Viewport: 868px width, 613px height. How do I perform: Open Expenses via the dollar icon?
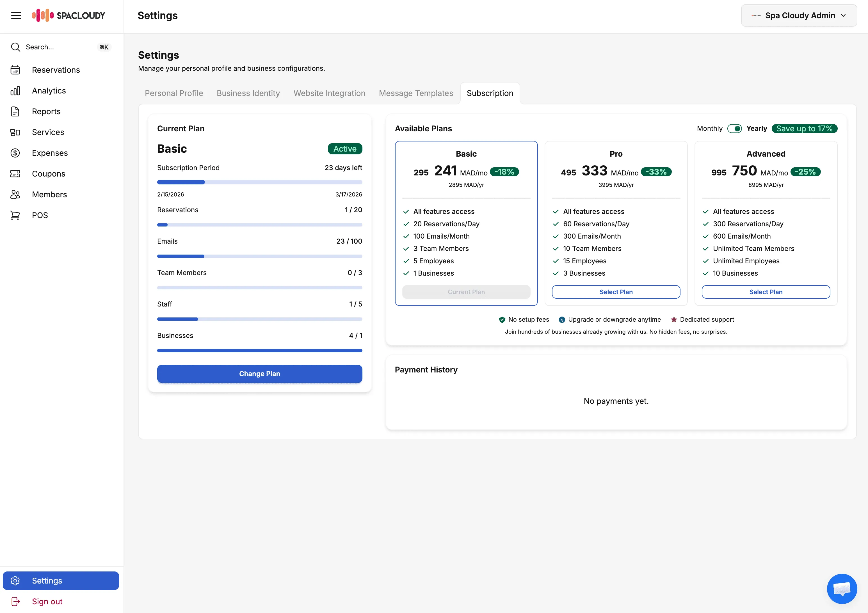tap(15, 153)
